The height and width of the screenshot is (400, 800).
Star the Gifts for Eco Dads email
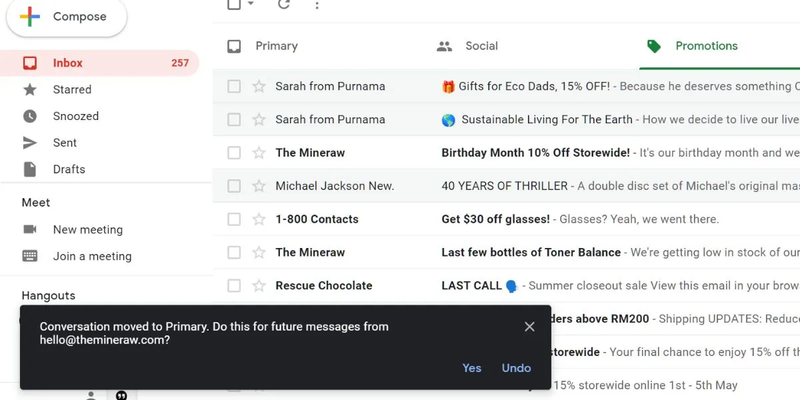tap(259, 86)
